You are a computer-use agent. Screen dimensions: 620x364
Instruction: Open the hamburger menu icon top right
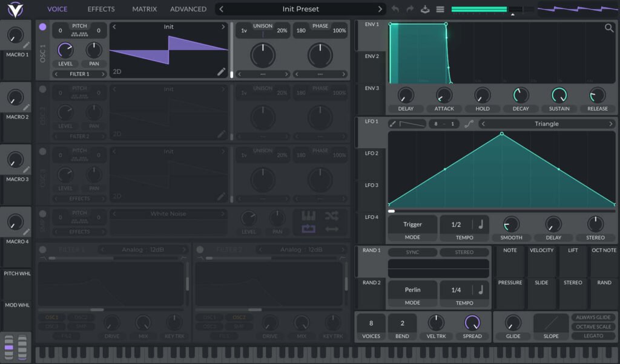[x=439, y=8]
